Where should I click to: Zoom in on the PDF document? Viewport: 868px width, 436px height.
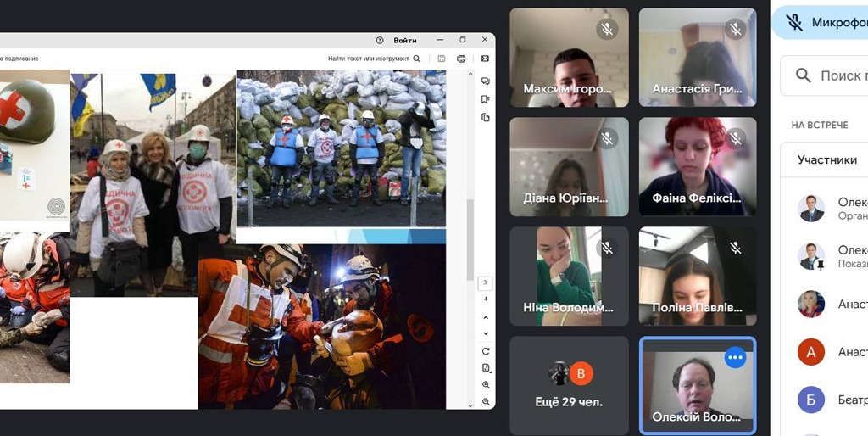pyautogui.click(x=486, y=384)
